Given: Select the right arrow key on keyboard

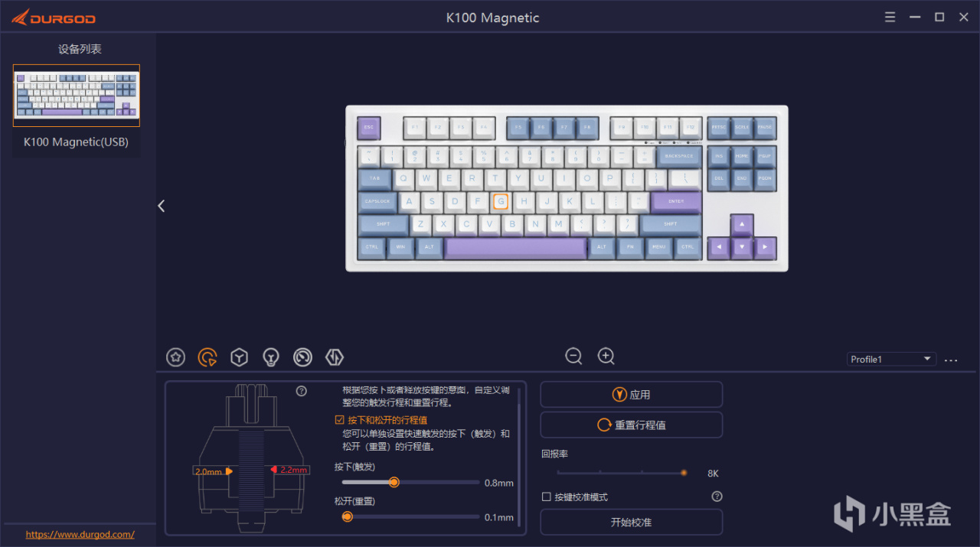Looking at the screenshot, I should (765, 248).
